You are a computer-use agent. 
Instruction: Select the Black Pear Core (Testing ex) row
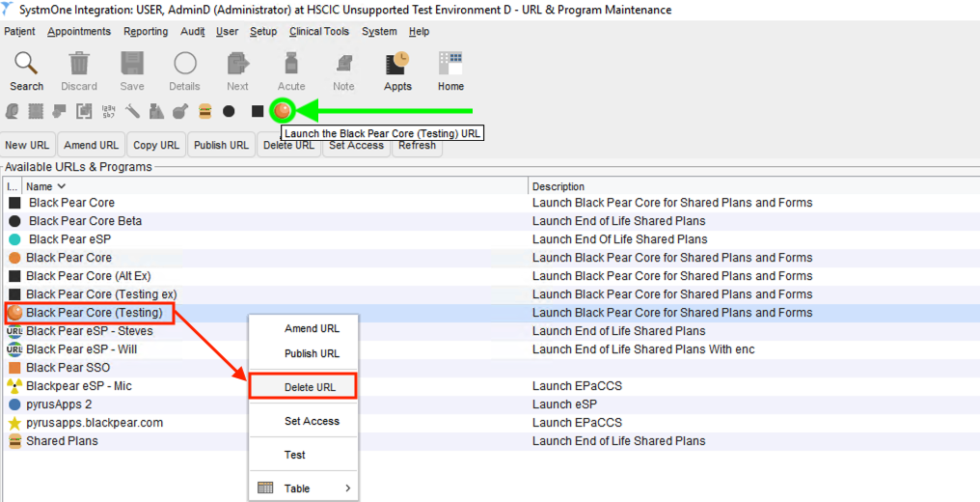(x=490, y=294)
